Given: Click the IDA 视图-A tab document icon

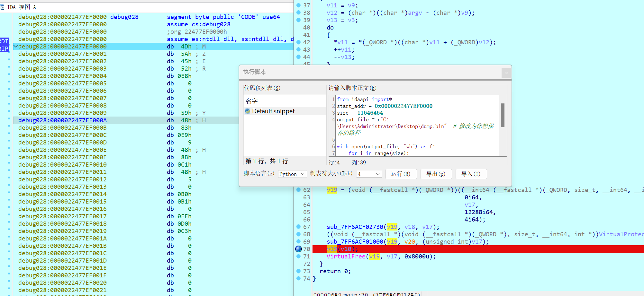Looking at the screenshot, I should [2, 7].
